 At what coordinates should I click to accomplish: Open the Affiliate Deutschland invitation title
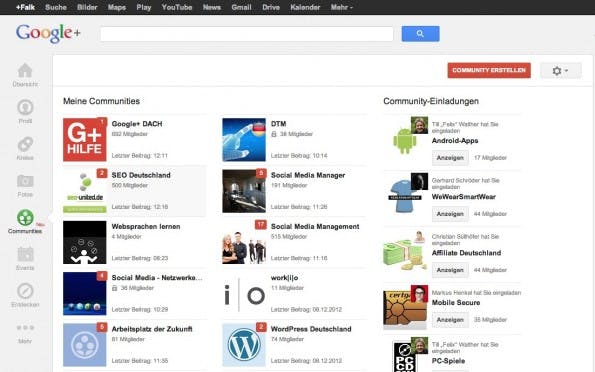[466, 253]
